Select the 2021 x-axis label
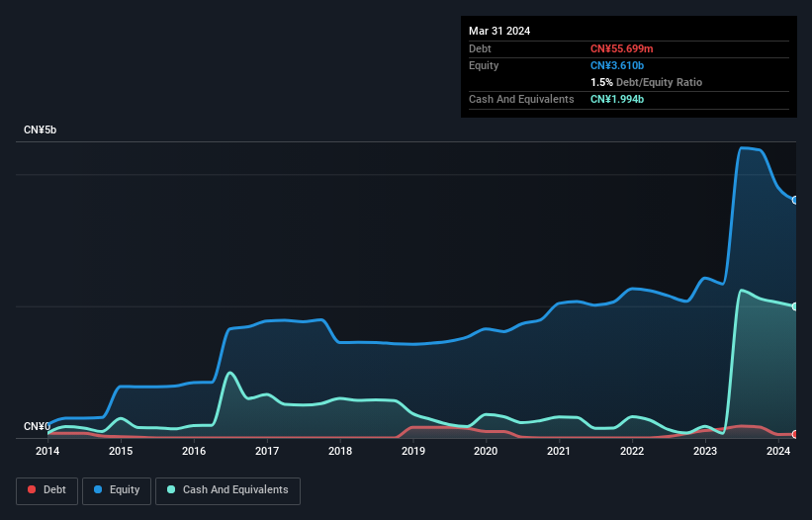Viewport: 812px width, 520px height. 559,451
